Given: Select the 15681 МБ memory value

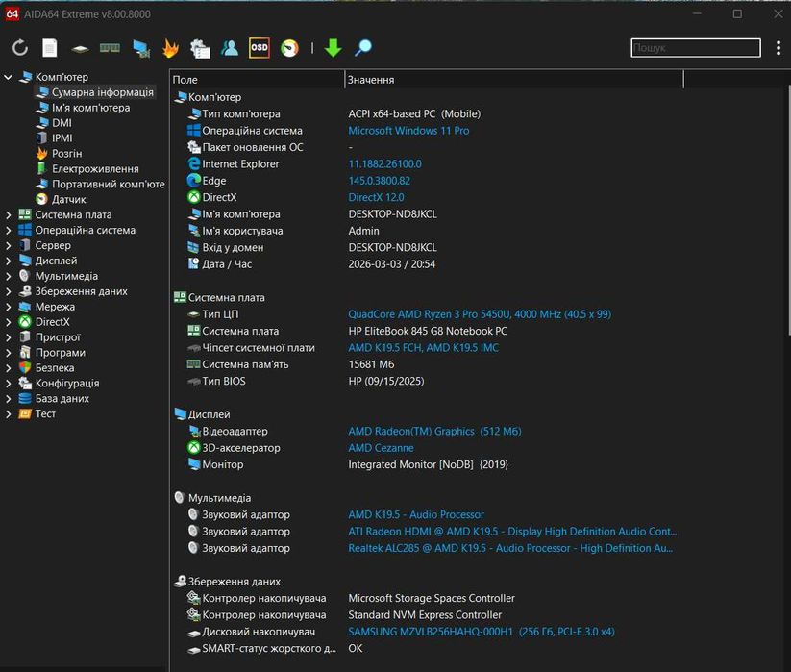Looking at the screenshot, I should point(371,364).
